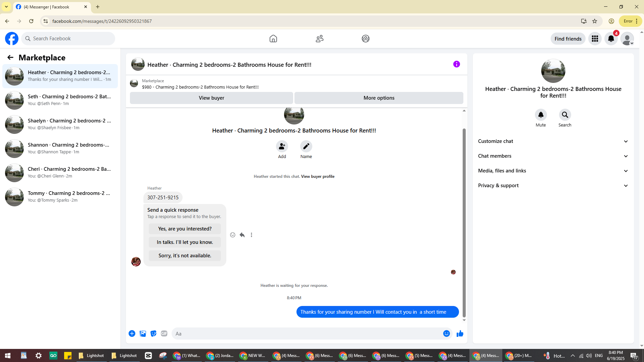The height and width of the screenshot is (362, 644).
Task: Expand Media, files and links section
Action: [553, 171]
